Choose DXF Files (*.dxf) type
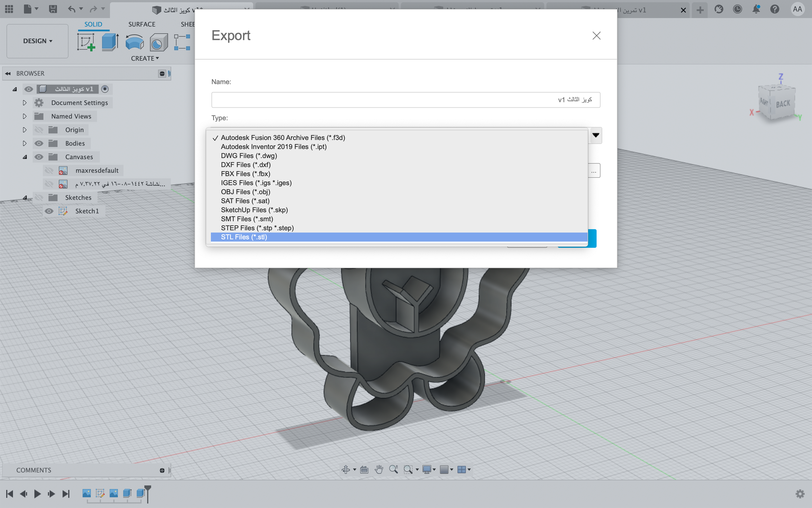This screenshot has height=508, width=812. (399, 165)
